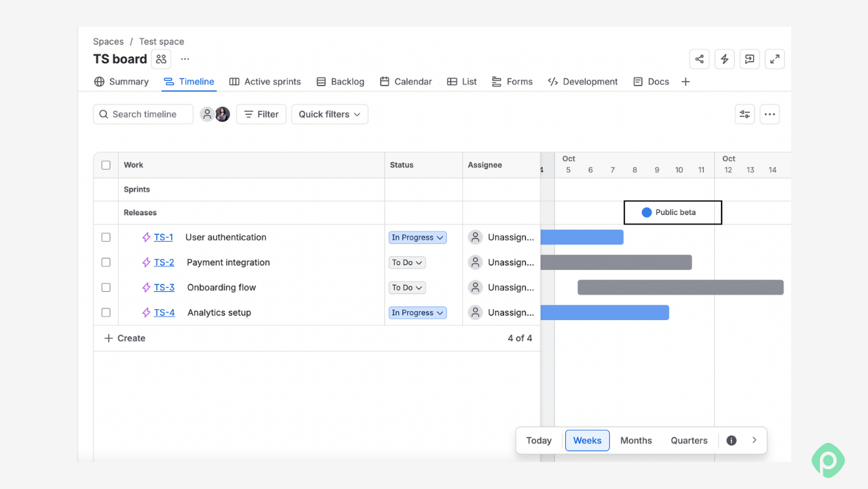Open TS-1 In Progress status dropdown
Screen dimensions: 868x489
coord(418,237)
